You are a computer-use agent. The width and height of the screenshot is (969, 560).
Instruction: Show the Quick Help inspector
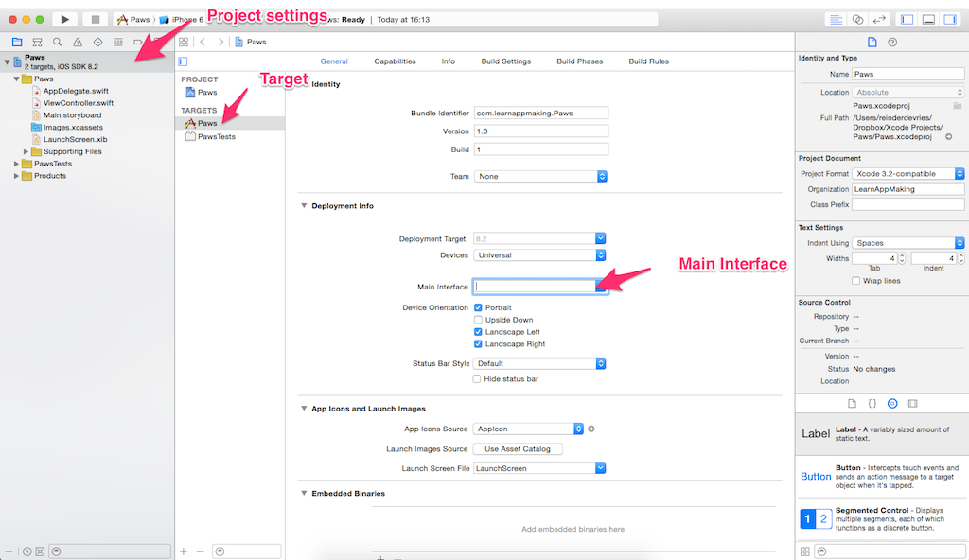click(892, 43)
